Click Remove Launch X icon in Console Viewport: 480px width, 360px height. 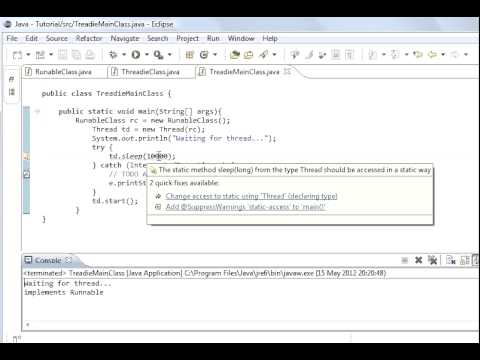[419, 260]
